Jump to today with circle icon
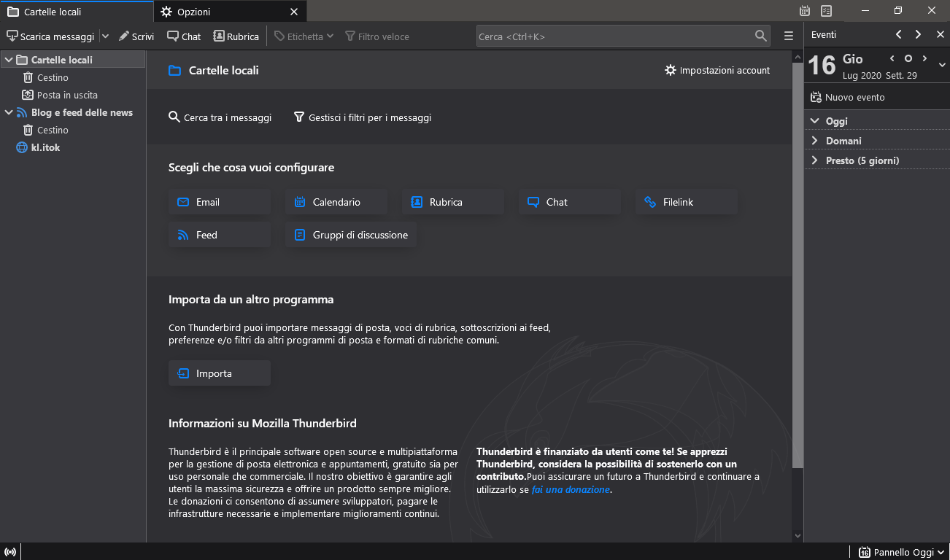 [x=908, y=58]
